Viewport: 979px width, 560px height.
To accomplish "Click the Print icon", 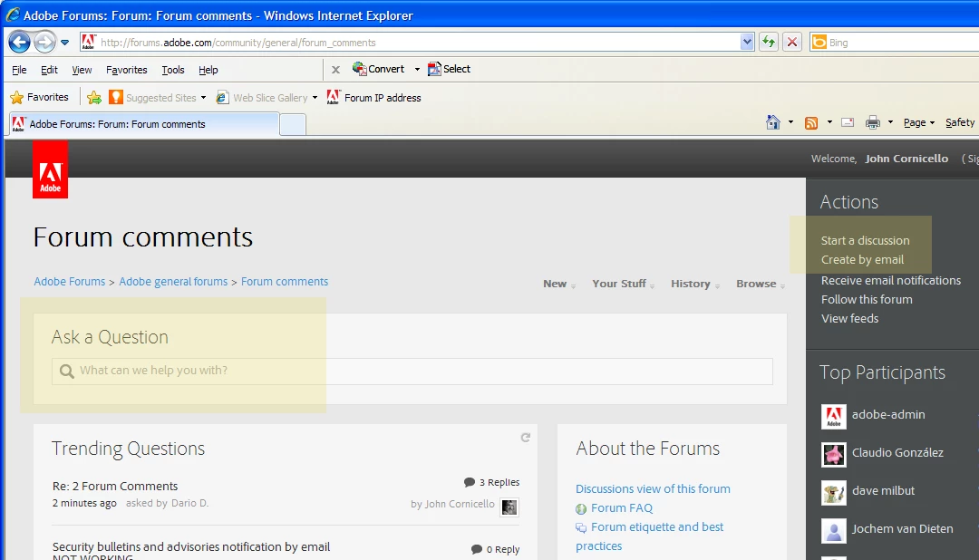I will point(873,122).
